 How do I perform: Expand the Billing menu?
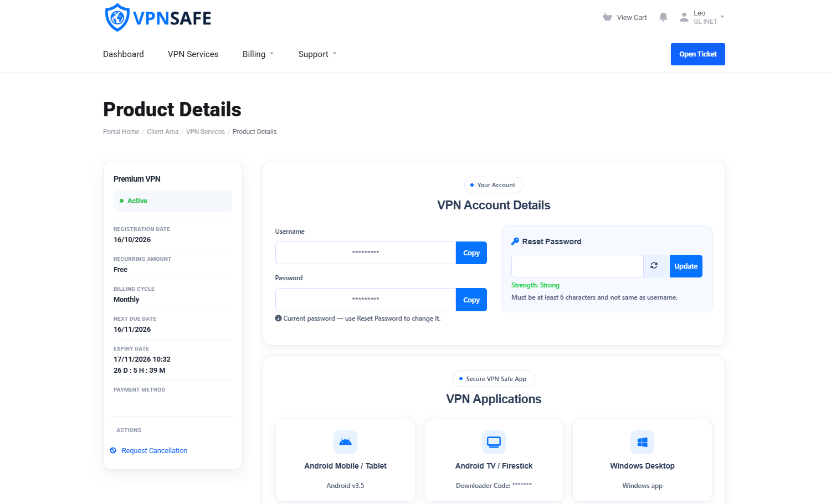click(258, 54)
